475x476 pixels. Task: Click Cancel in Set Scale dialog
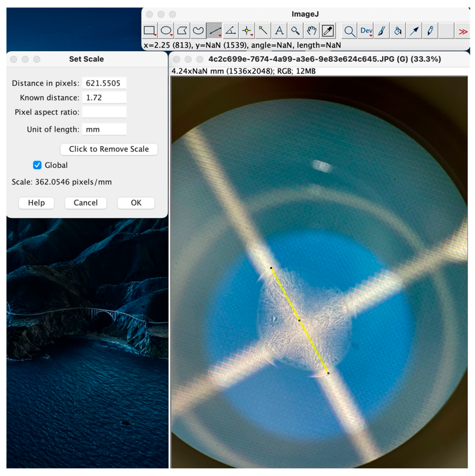tap(86, 203)
